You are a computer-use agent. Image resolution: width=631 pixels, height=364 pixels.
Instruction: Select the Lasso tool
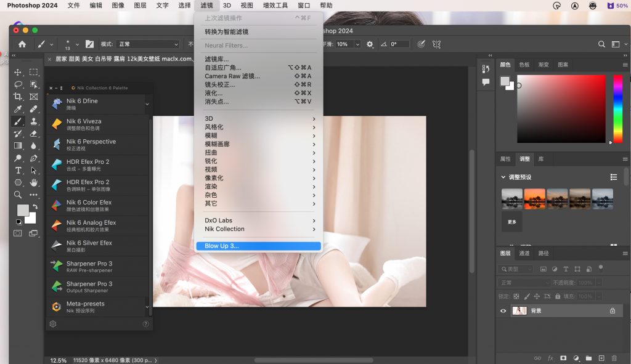click(x=19, y=85)
